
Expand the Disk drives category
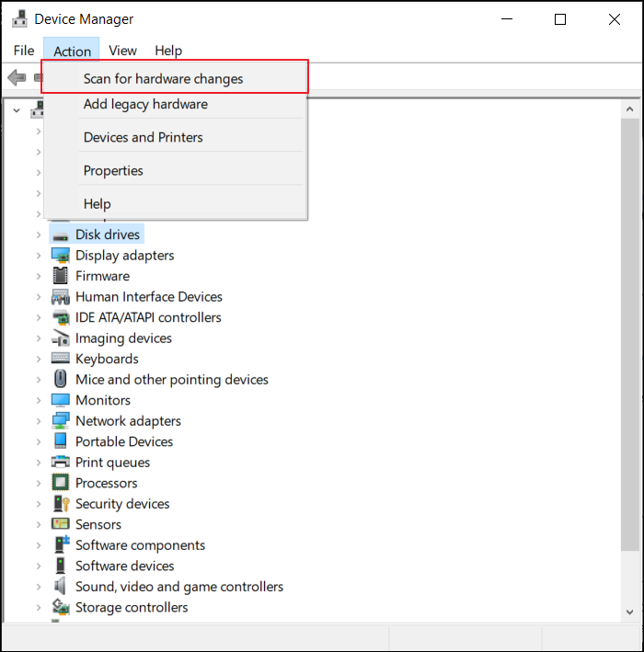tap(39, 234)
